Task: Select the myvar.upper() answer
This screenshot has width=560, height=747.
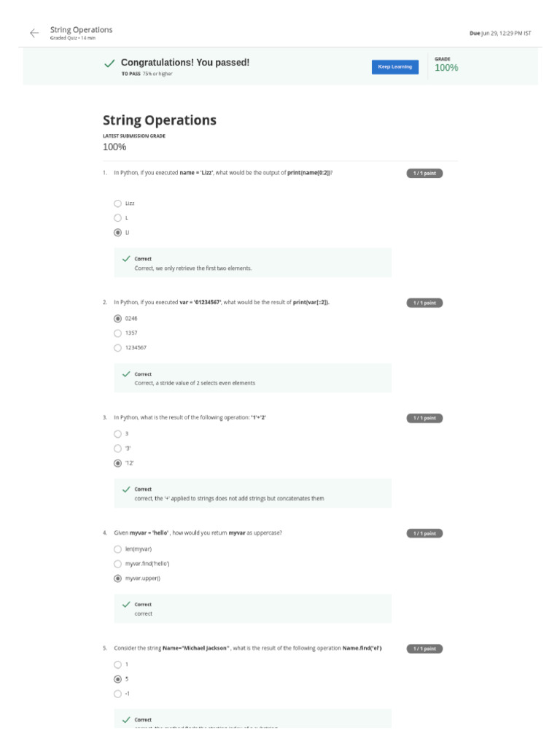Action: (117, 578)
